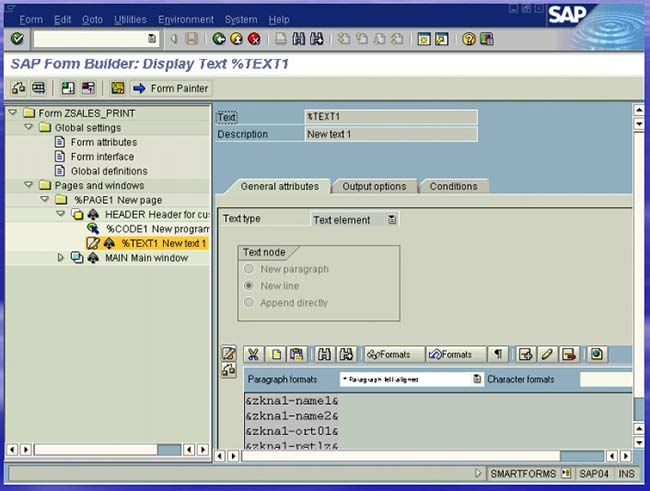
Task: Click the Paste icon in text editor toolbar
Action: click(296, 355)
